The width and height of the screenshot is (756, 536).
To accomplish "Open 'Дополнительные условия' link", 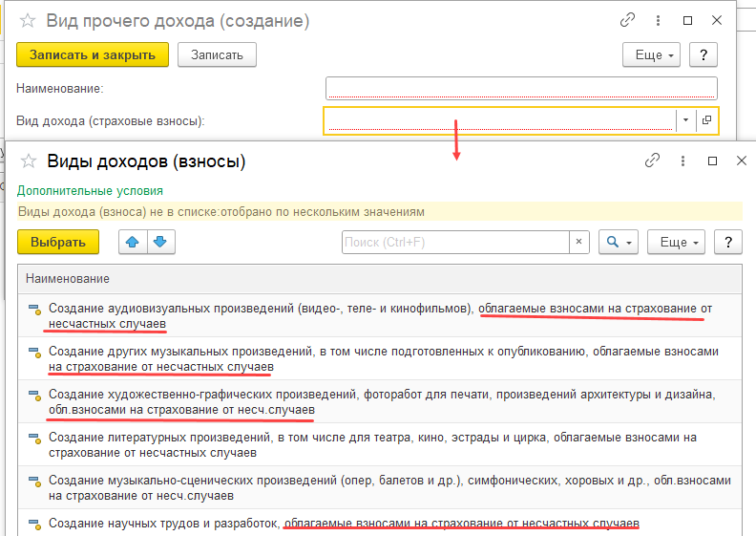I will 90,190.
